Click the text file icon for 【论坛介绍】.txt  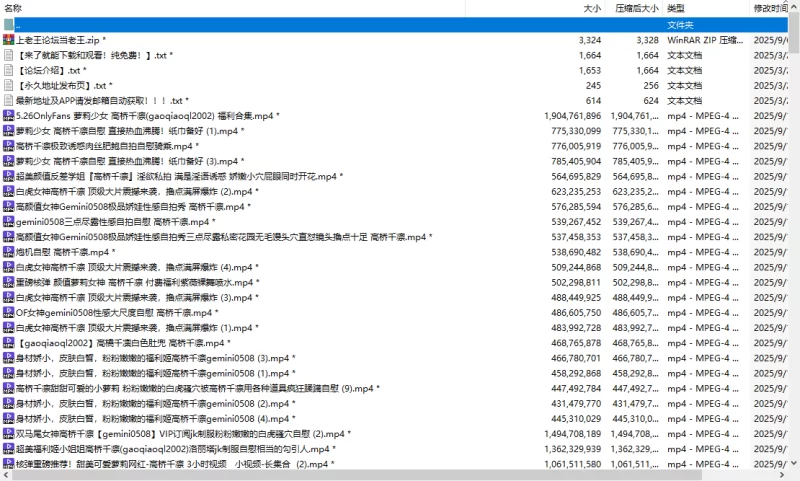(8, 70)
